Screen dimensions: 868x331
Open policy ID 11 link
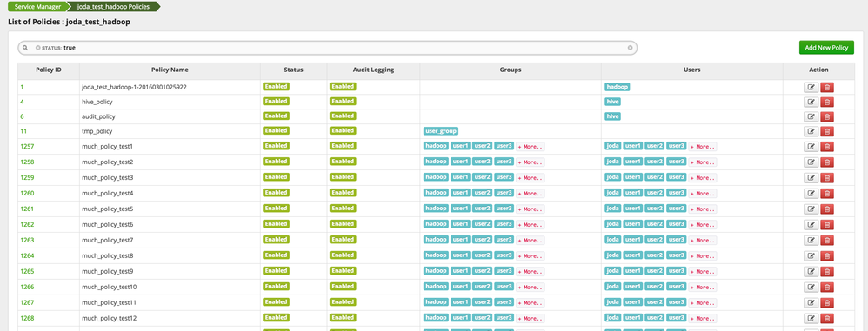point(23,131)
